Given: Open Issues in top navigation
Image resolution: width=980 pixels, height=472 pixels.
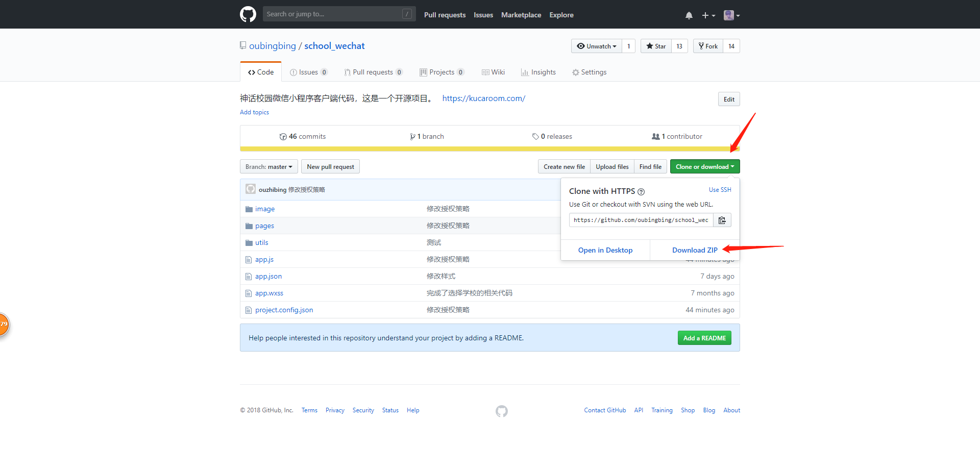Looking at the screenshot, I should coord(483,15).
